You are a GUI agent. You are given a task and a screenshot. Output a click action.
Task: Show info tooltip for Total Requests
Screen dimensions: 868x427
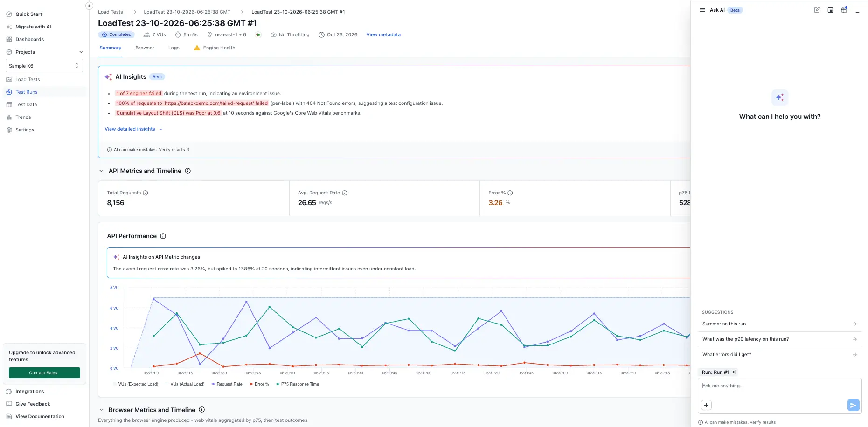coord(146,193)
